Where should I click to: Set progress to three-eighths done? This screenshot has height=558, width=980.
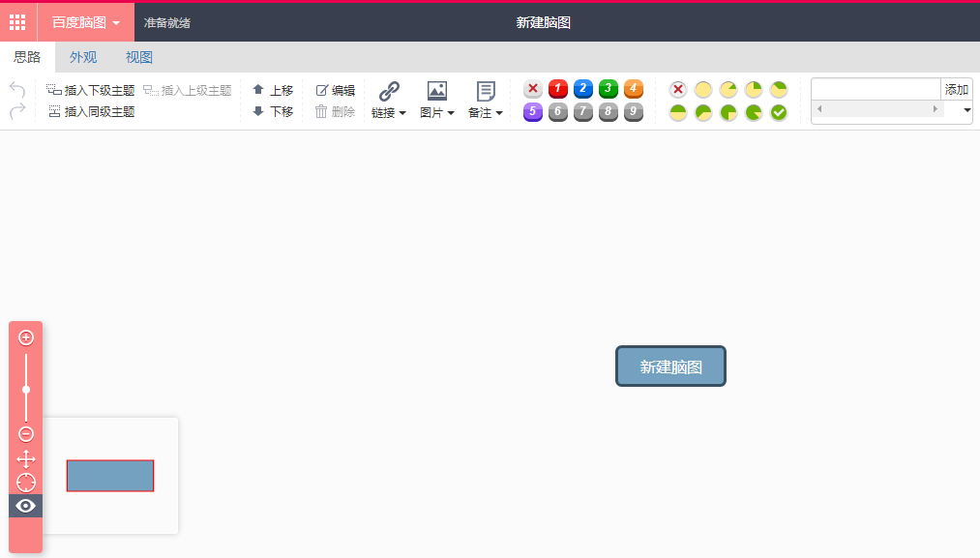779,89
